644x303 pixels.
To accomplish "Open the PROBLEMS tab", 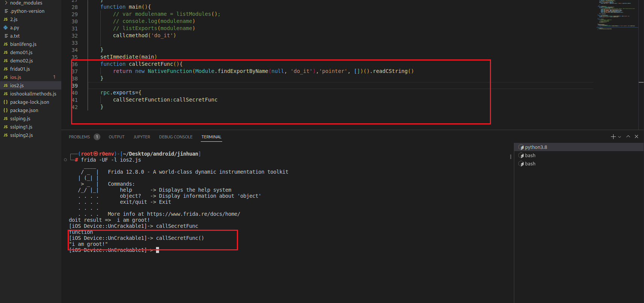I will pos(79,137).
